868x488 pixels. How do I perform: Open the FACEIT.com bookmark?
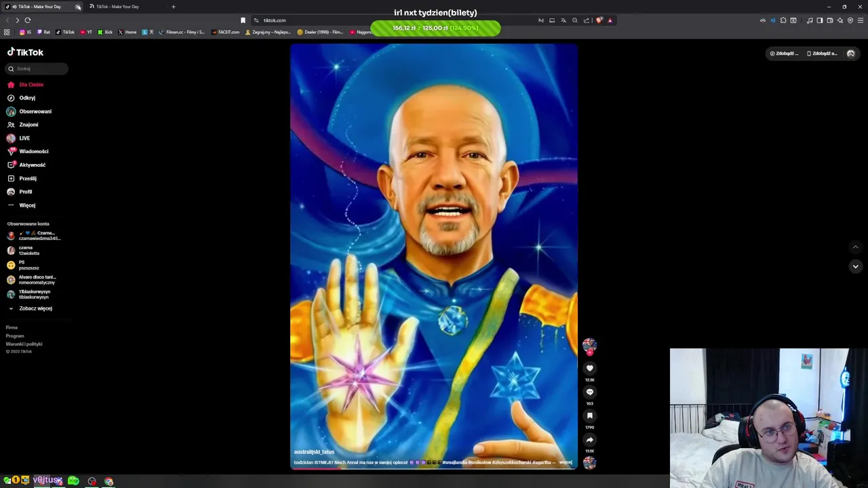click(226, 32)
